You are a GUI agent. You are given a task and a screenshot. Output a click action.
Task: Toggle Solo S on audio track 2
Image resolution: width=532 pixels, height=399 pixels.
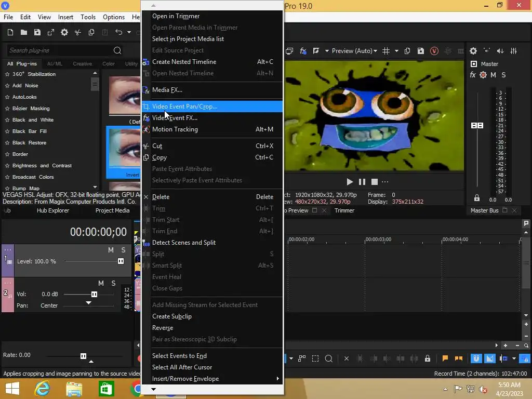coord(113,283)
